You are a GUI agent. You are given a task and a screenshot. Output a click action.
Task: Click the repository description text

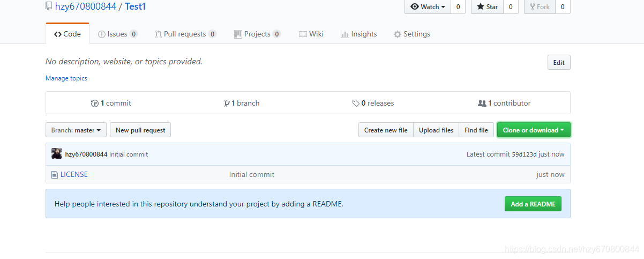tap(124, 62)
